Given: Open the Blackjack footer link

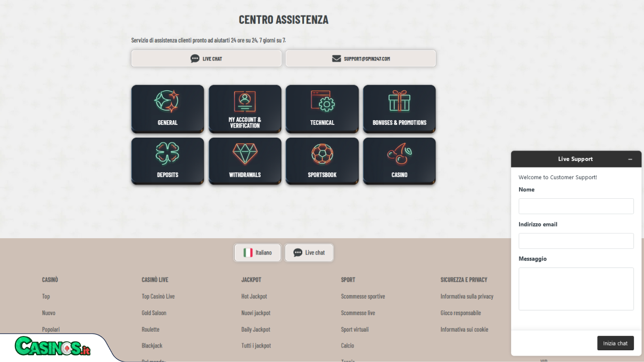Looking at the screenshot, I should [152, 346].
